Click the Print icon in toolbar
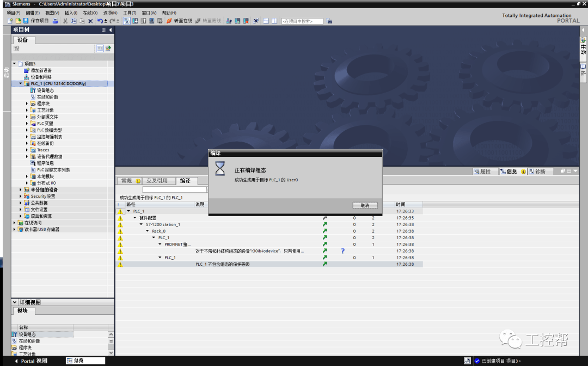Image resolution: width=588 pixels, height=366 pixels. click(55, 21)
